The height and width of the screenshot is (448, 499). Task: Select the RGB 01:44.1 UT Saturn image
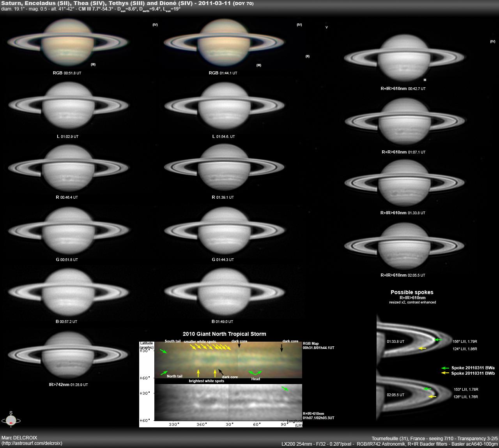coord(224,42)
